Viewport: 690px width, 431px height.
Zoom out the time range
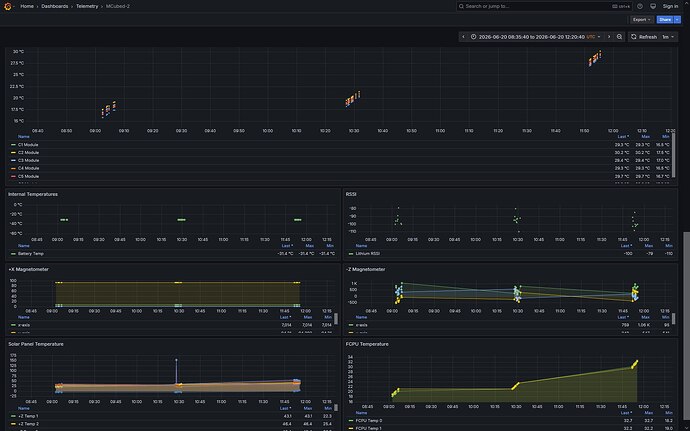(619, 37)
